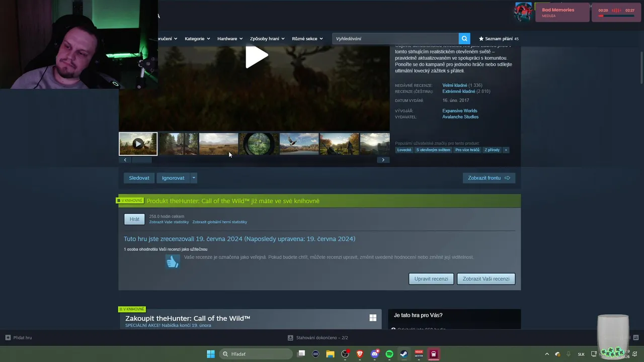Image resolution: width=644 pixels, height=362 pixels.
Task: Play the game trailer video
Action: (x=257, y=56)
